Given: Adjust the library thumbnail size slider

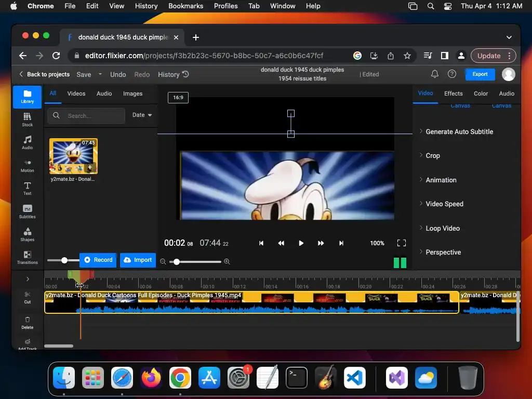Looking at the screenshot, I should 64,260.
